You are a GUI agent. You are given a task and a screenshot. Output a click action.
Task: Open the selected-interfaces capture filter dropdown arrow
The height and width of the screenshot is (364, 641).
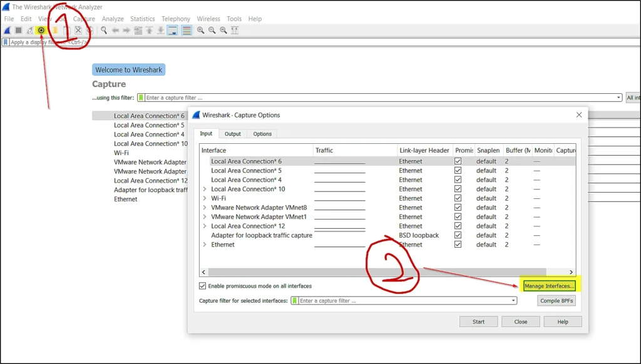click(x=513, y=301)
